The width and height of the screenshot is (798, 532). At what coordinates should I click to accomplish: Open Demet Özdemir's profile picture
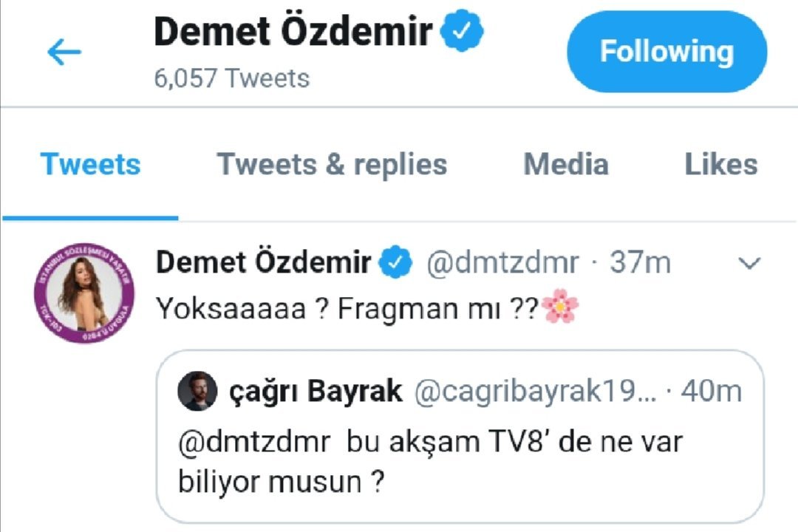click(x=84, y=293)
